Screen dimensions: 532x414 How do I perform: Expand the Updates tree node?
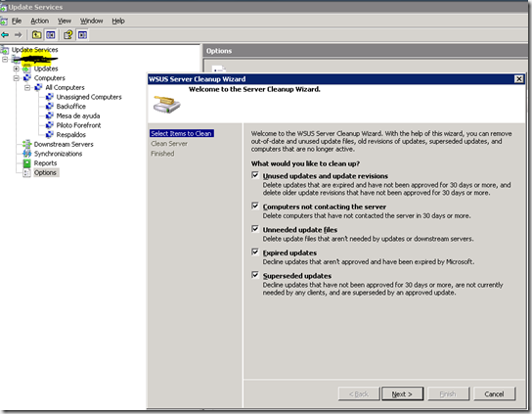click(x=16, y=69)
